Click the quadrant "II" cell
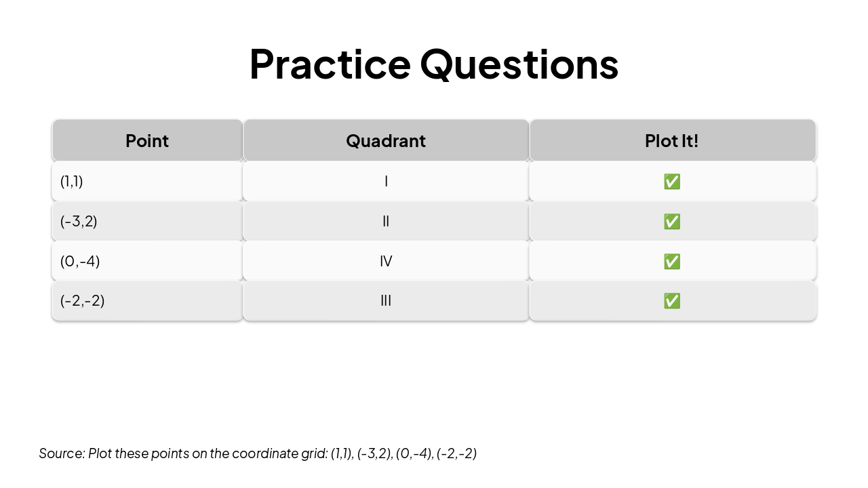 click(x=386, y=221)
